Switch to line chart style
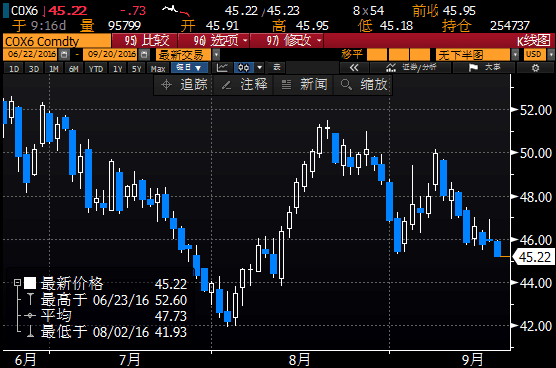Screen dimensions: 556x368 coord(222,67)
